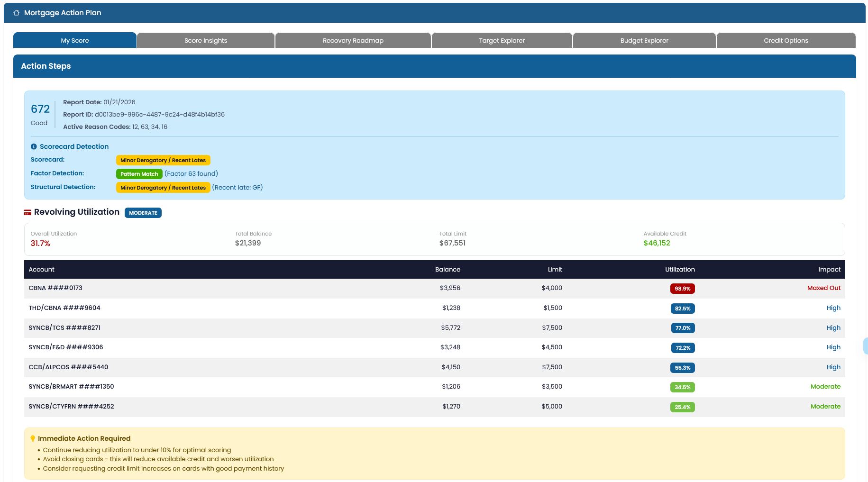Click the home icon in the header bar
868x482 pixels.
click(x=16, y=12)
